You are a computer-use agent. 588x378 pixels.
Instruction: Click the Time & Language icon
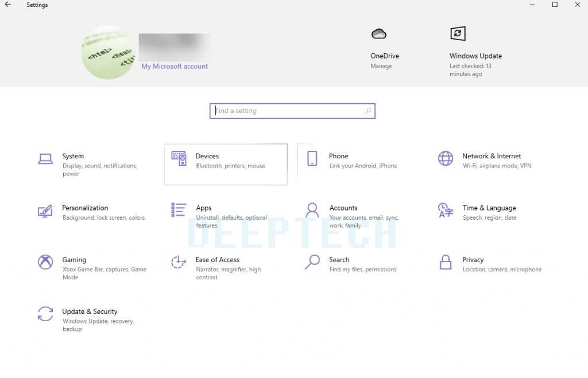point(446,210)
